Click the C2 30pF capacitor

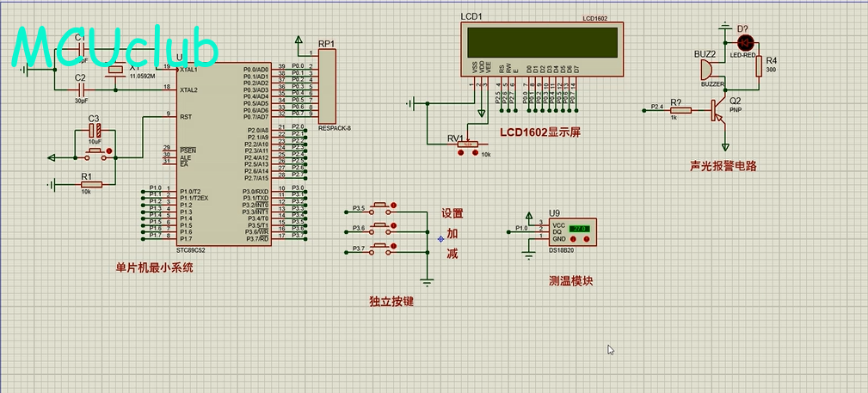tap(81, 89)
